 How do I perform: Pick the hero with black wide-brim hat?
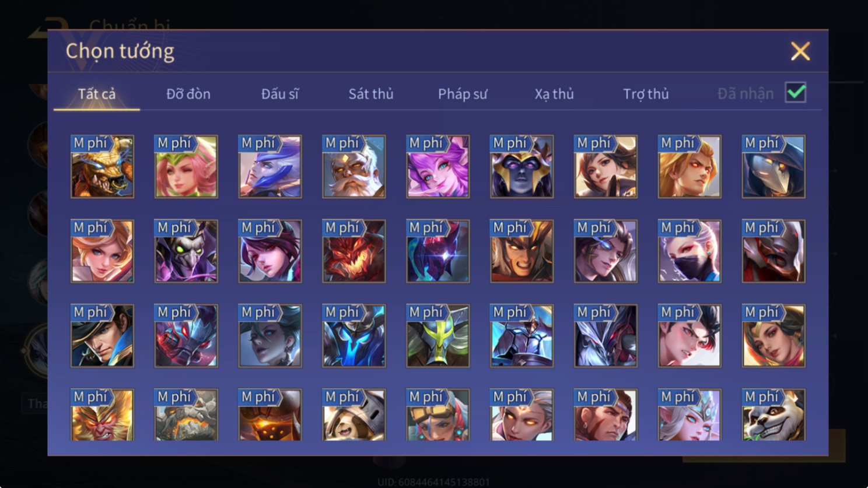[102, 336]
